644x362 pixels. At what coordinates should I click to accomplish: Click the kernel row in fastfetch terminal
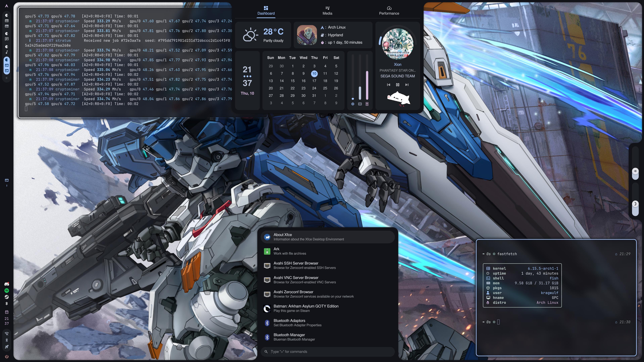pos(522,269)
